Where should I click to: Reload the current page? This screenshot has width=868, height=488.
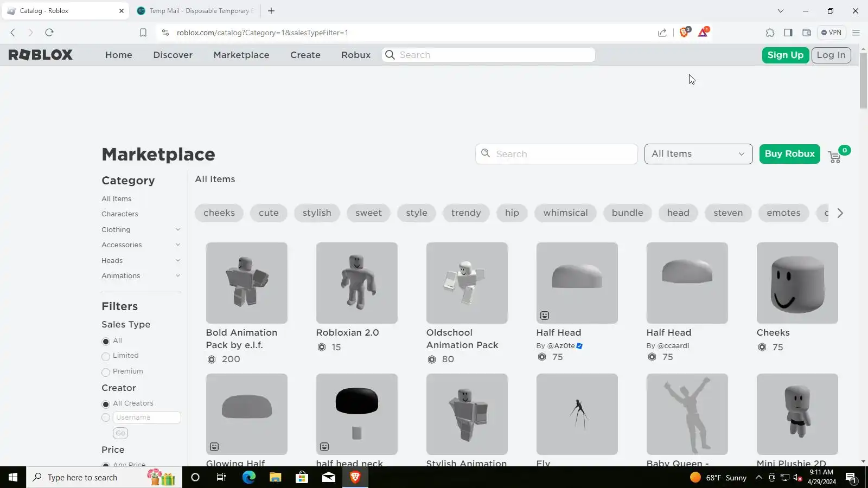coord(49,33)
